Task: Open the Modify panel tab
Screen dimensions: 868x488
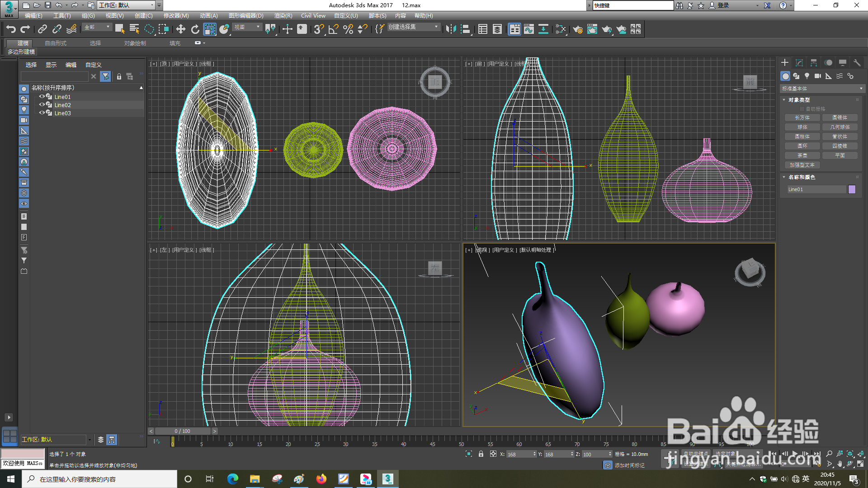Action: 799,63
